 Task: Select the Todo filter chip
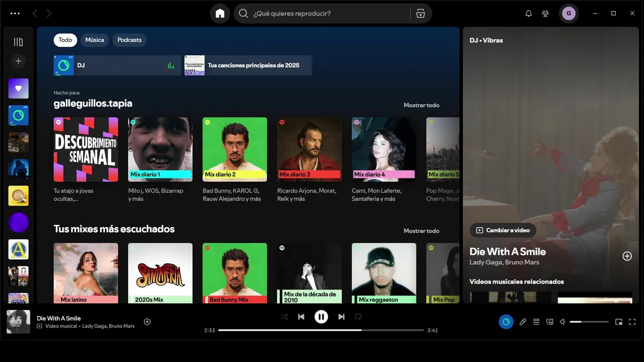coord(65,40)
